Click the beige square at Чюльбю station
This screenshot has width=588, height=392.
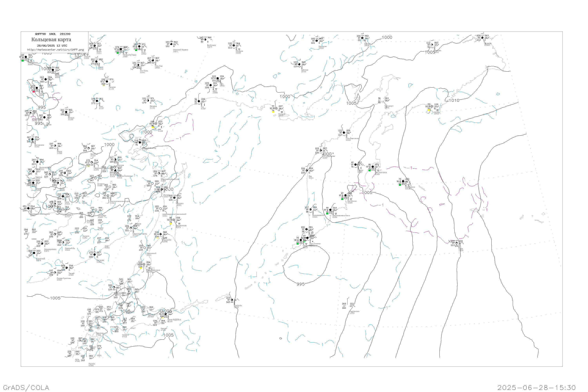point(104,85)
